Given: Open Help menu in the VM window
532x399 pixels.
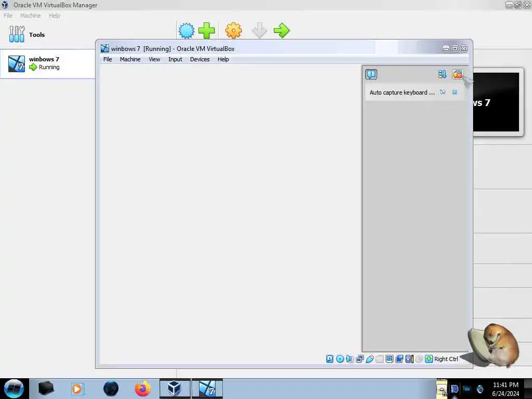Looking at the screenshot, I should [223, 59].
